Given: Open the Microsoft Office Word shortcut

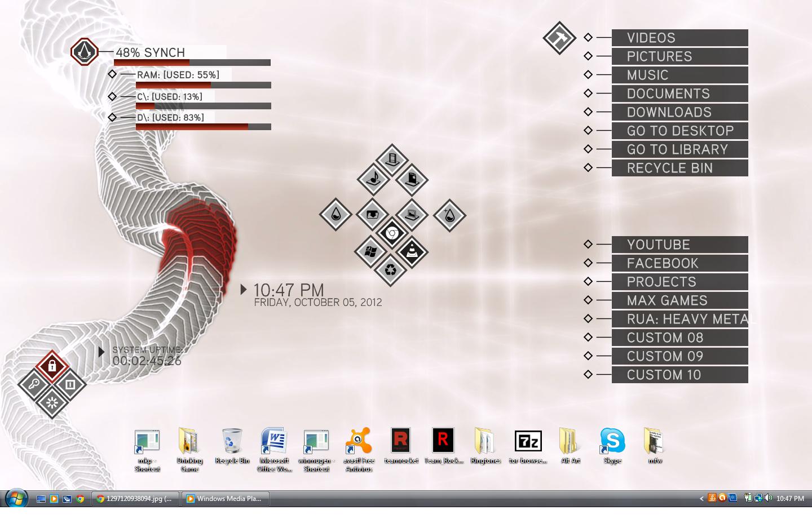Looking at the screenshot, I should [x=274, y=450].
